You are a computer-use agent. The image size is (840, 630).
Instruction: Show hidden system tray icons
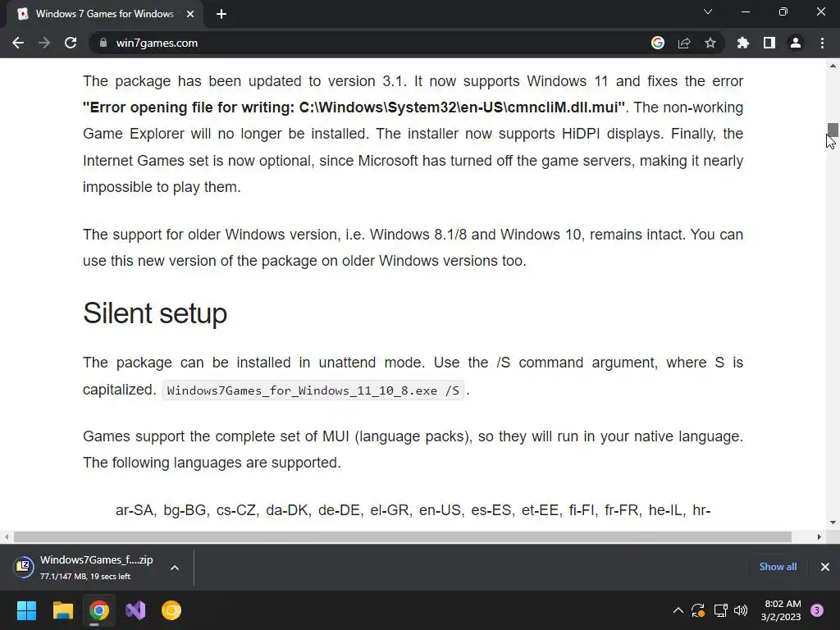(678, 610)
